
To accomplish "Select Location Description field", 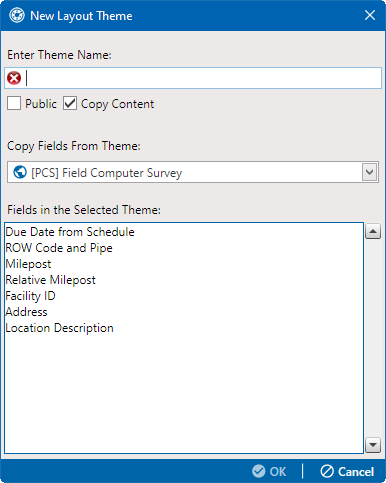I will click(59, 328).
